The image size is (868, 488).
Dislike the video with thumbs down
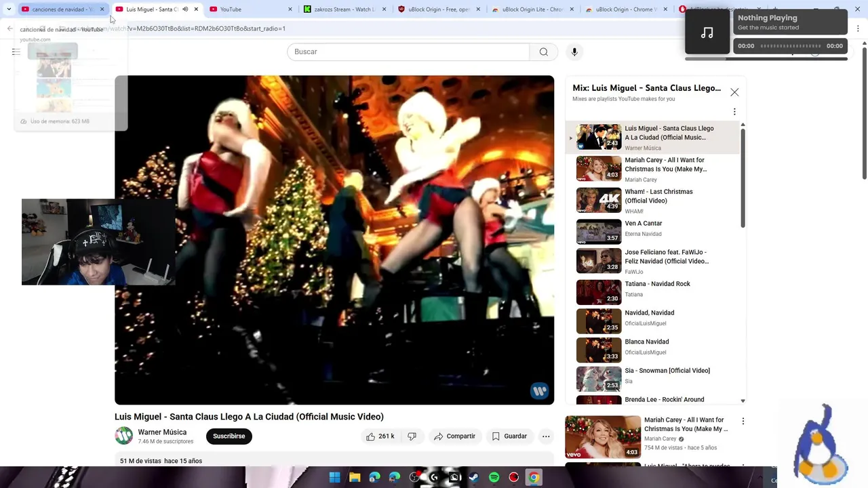tap(412, 436)
